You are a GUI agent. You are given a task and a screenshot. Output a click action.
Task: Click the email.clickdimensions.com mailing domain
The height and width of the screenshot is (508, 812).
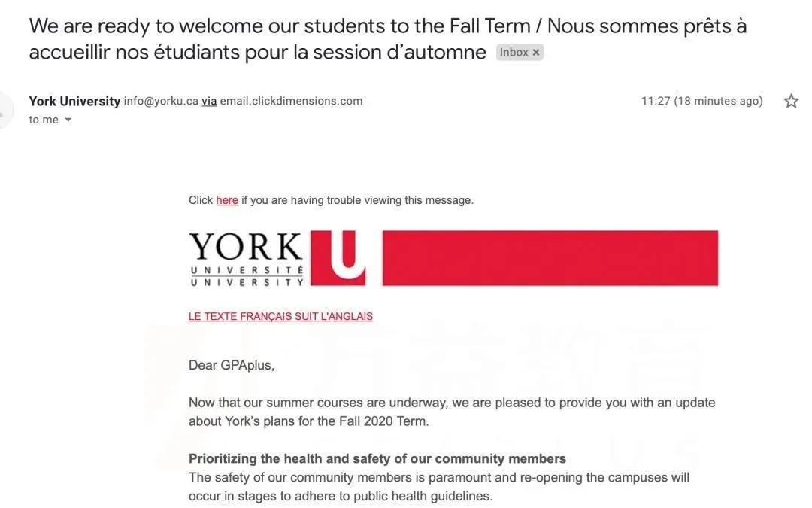pos(291,101)
